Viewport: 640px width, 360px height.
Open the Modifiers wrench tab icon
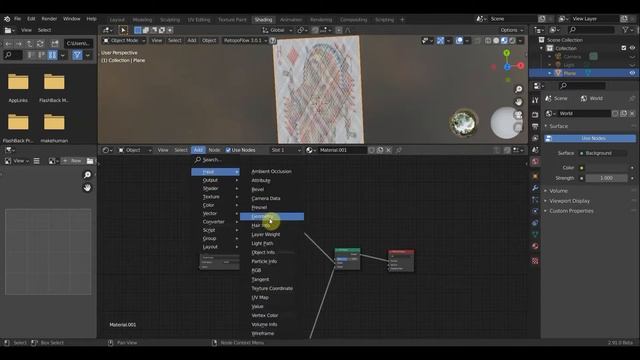pos(535,188)
